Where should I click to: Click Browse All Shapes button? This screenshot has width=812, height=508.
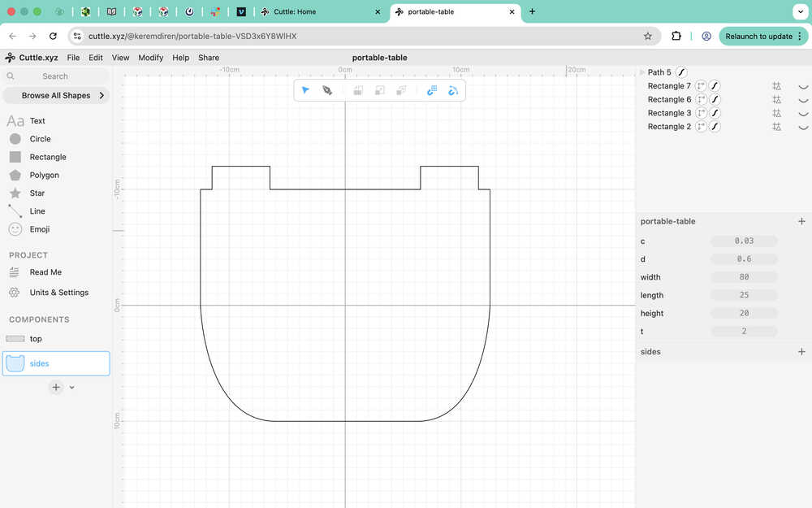[x=56, y=95]
